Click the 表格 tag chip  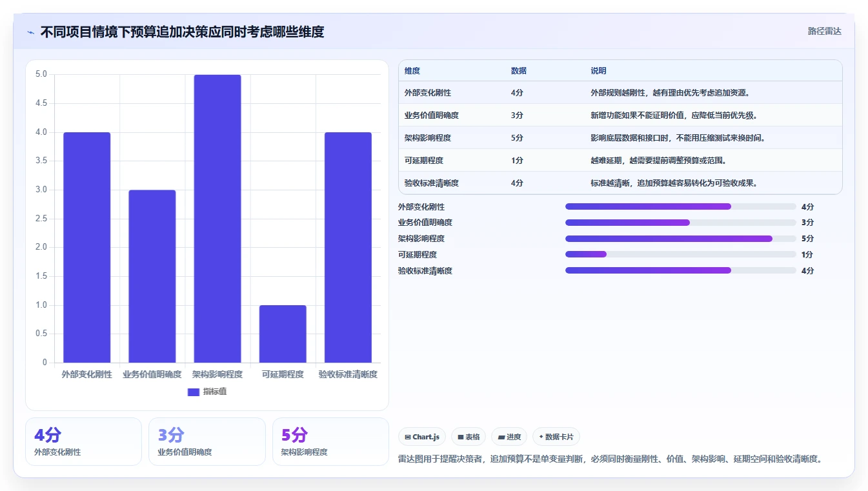click(x=469, y=437)
